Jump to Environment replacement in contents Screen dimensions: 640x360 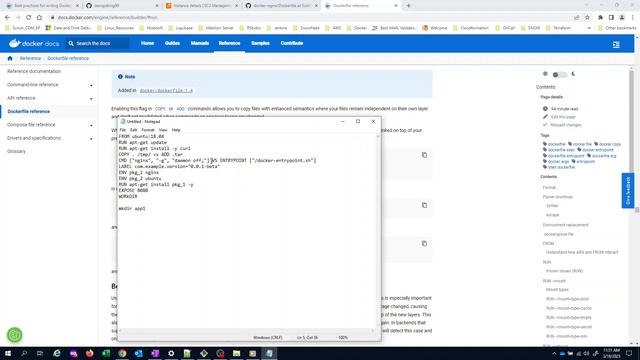coord(565,225)
